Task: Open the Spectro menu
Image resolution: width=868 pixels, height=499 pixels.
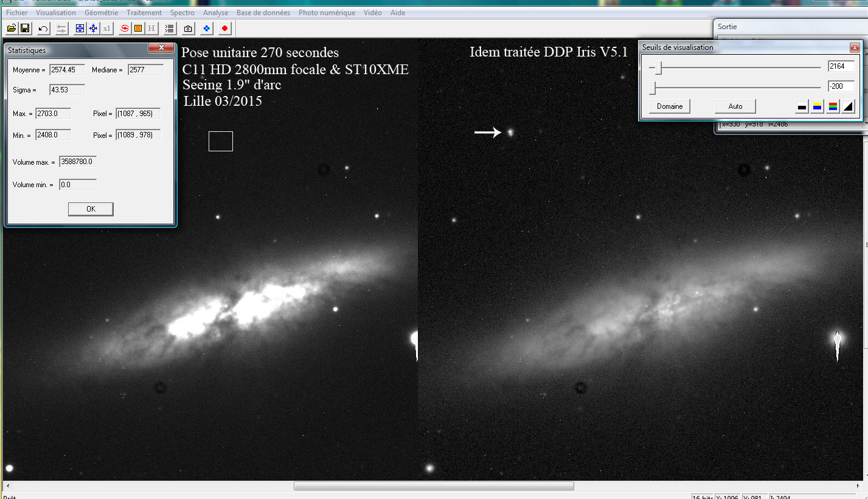Action: tap(182, 12)
